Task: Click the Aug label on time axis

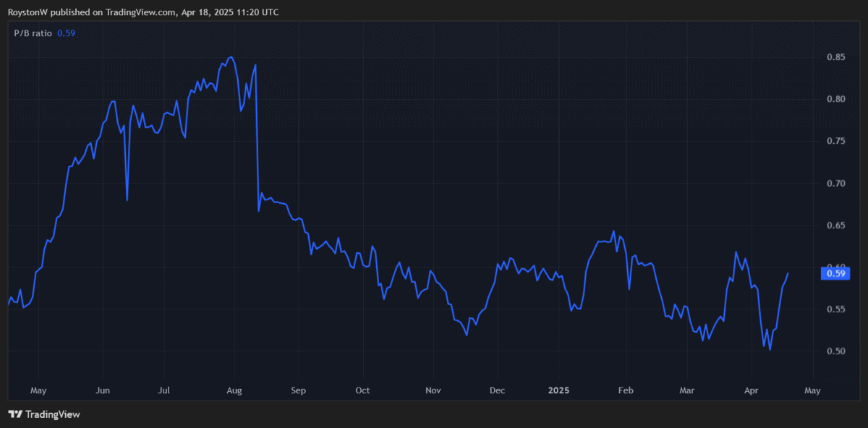Action: point(234,390)
